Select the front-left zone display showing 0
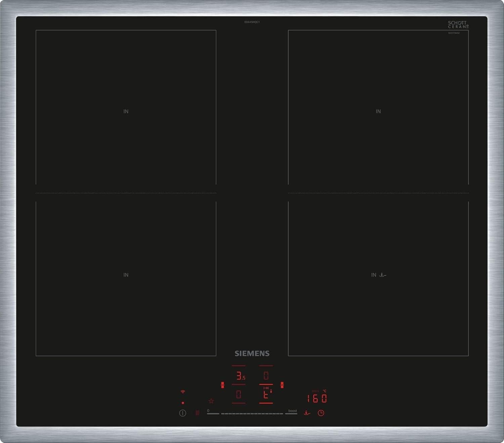504x443 pixels. point(239,394)
